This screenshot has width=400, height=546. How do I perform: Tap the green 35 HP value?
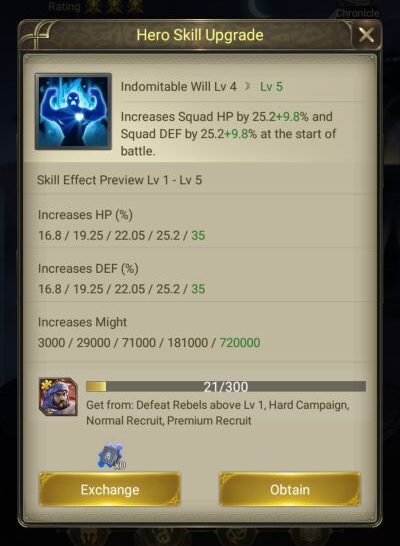(x=198, y=235)
